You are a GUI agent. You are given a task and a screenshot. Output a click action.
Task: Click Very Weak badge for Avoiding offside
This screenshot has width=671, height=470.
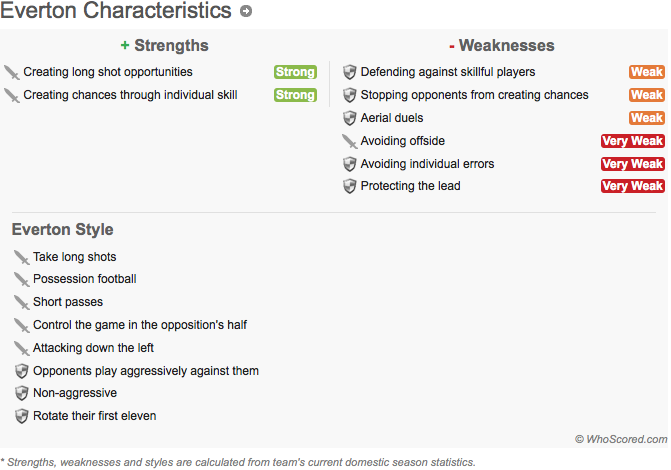(x=632, y=141)
